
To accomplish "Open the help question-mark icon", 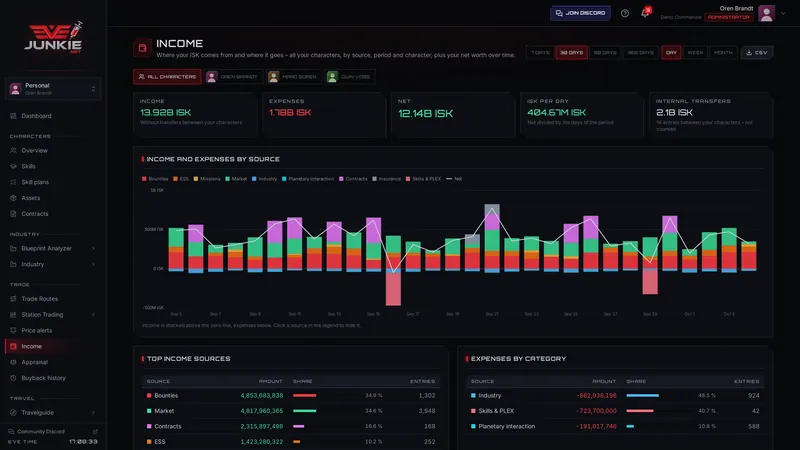I will coord(624,13).
